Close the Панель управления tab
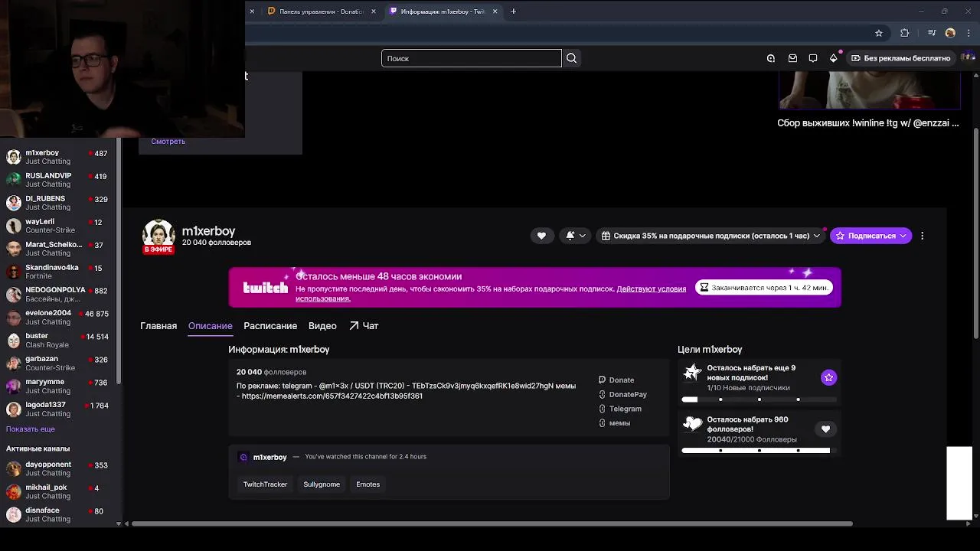980x551 pixels. [x=374, y=11]
